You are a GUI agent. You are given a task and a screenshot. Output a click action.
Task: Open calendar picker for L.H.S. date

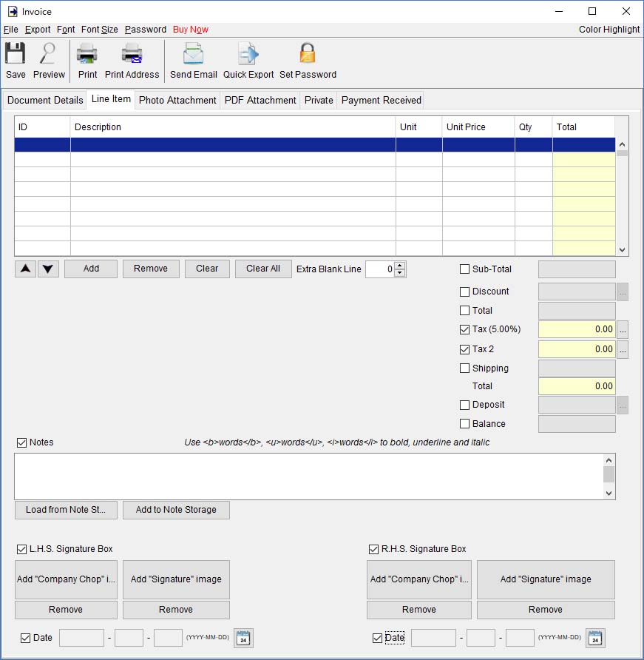[243, 638]
